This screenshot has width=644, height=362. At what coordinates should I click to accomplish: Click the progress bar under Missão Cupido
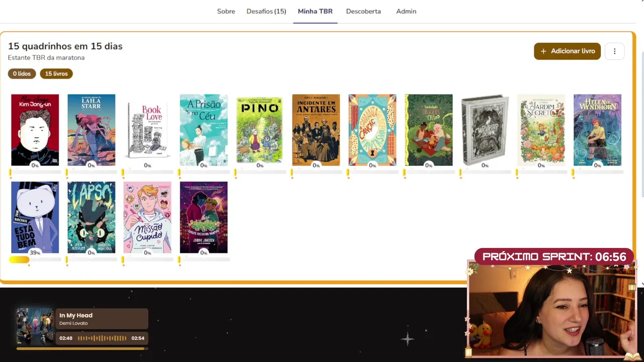point(147,259)
